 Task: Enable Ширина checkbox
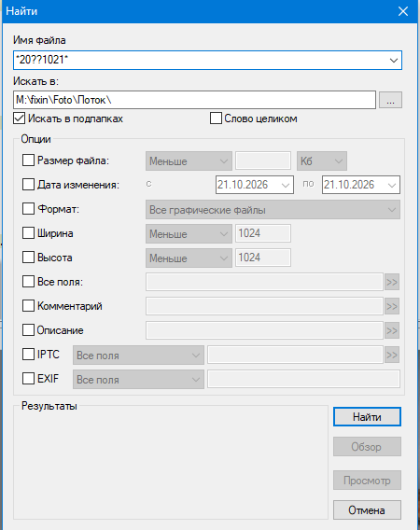click(x=28, y=233)
